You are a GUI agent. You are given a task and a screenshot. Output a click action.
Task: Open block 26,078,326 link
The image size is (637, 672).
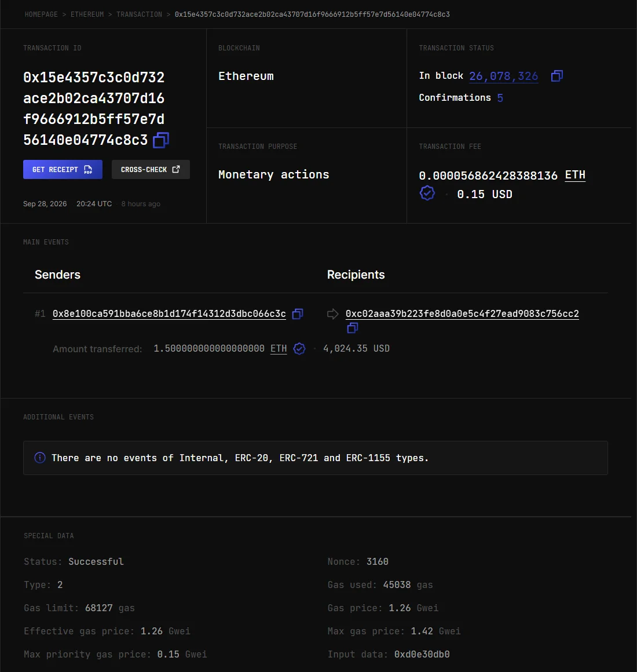(504, 76)
